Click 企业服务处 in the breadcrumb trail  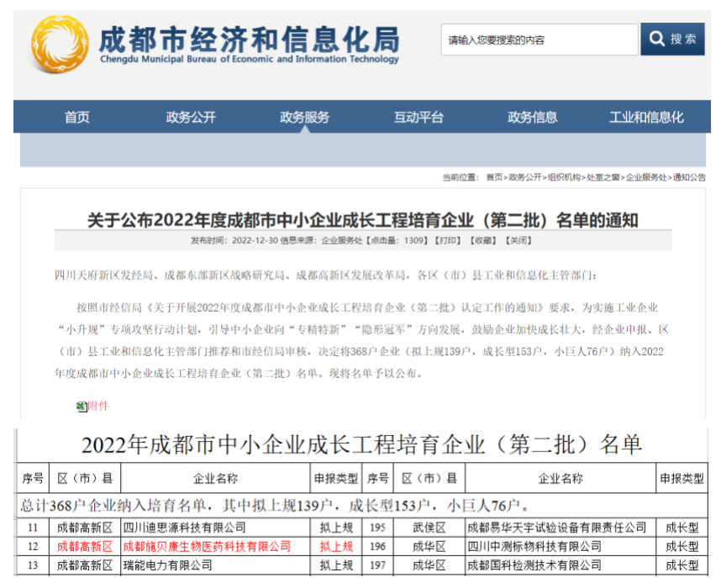646,177
